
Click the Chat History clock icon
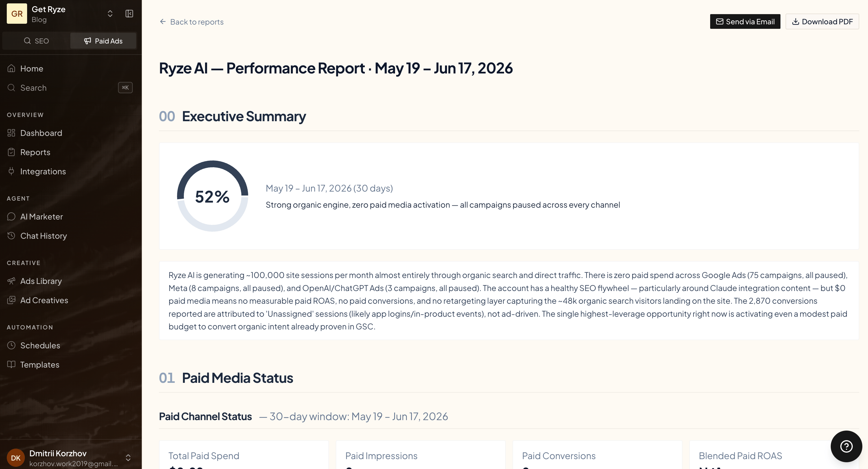click(12, 236)
